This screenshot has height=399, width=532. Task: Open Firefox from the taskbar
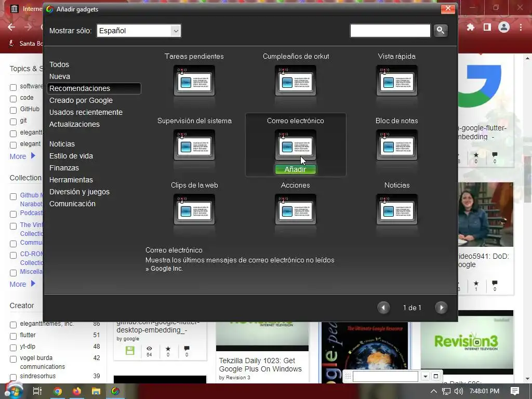[77, 391]
